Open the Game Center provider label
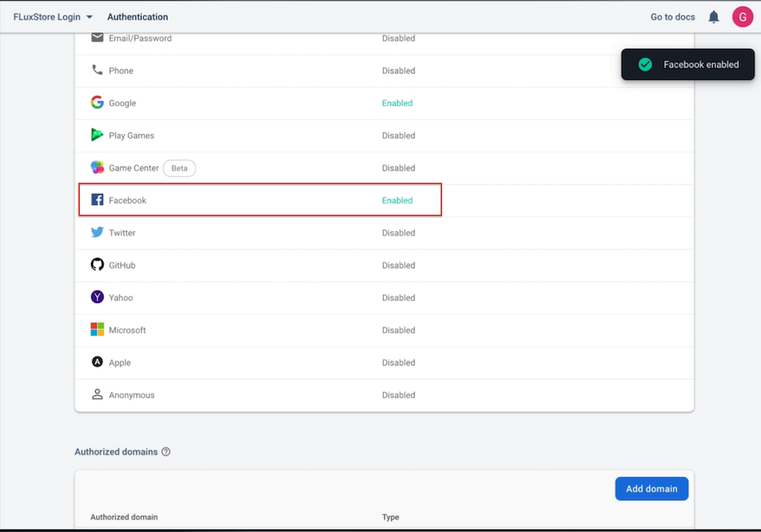Image resolution: width=761 pixels, height=532 pixels. [x=133, y=168]
